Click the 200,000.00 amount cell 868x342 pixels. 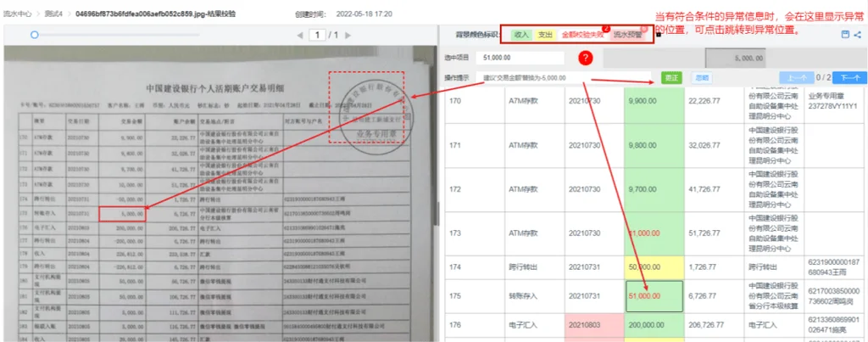654,325
